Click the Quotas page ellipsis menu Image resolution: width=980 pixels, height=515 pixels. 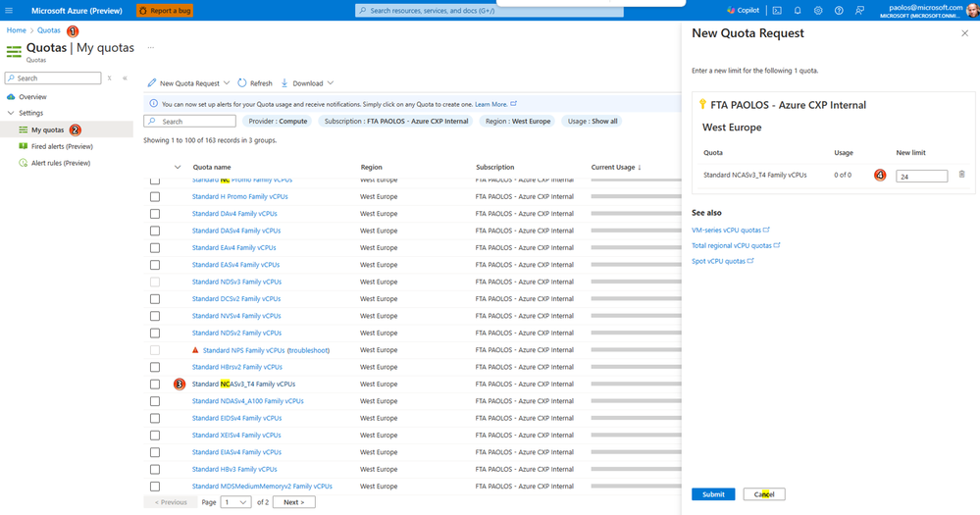click(151, 47)
